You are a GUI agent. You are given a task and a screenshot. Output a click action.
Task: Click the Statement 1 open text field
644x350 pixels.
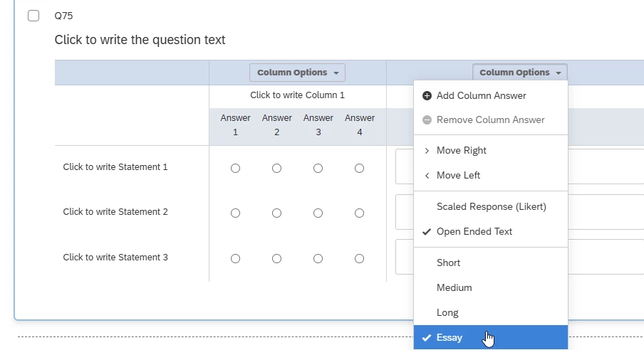pos(405,167)
